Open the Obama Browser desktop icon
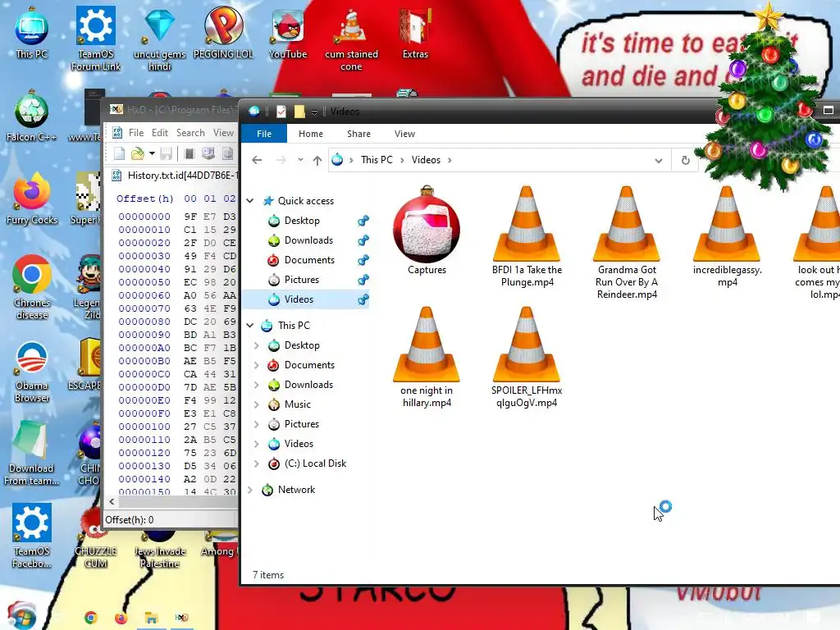Viewport: 840px width, 630px height. tap(32, 372)
